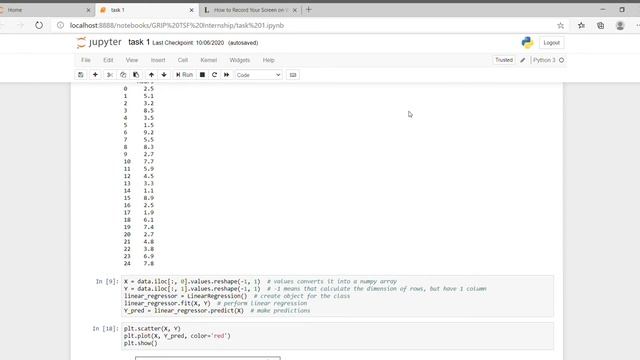Image resolution: width=640 pixels, height=360 pixels.
Task: Click the In [9] prompt label
Action: (107, 282)
